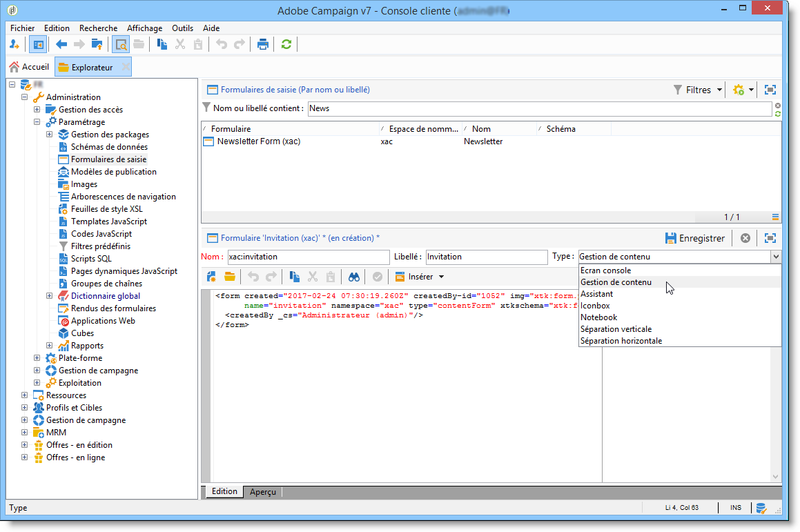This screenshot has height=532, width=800.
Task: Open the Outils menu
Action: pyautogui.click(x=182, y=28)
